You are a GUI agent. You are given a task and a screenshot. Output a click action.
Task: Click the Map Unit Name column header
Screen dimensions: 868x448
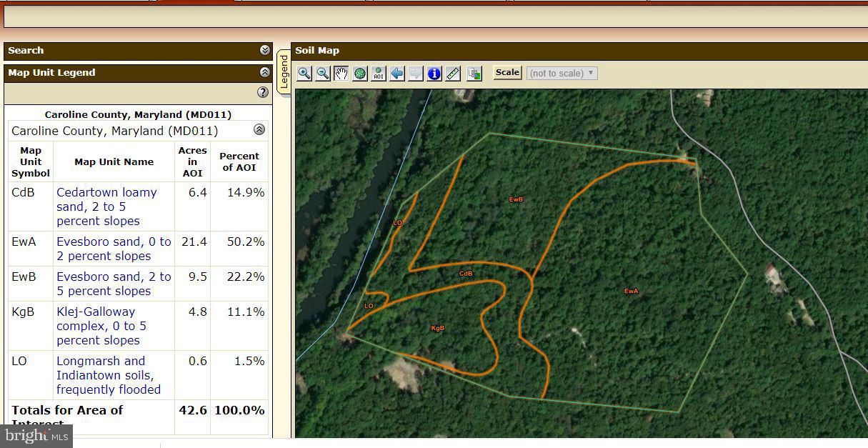coord(114,161)
